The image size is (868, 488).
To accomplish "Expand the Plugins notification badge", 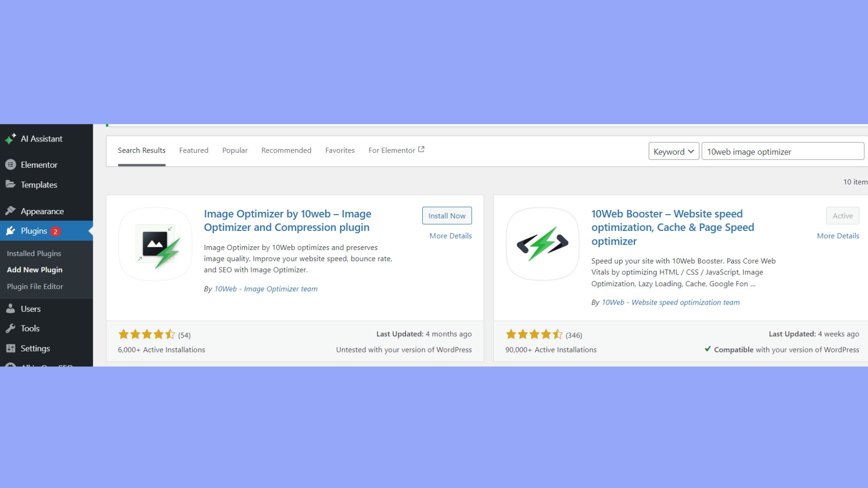I will pos(55,231).
